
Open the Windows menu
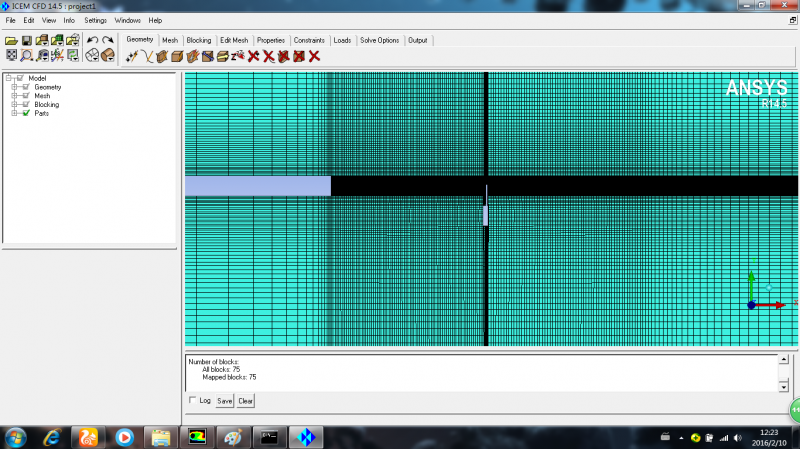click(128, 20)
